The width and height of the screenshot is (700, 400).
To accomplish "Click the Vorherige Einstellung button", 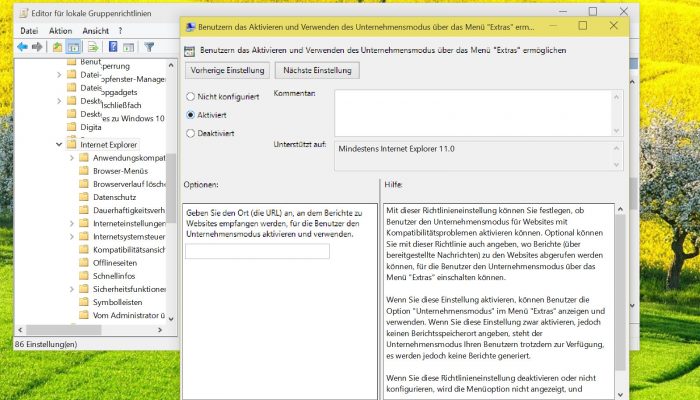I will [228, 70].
